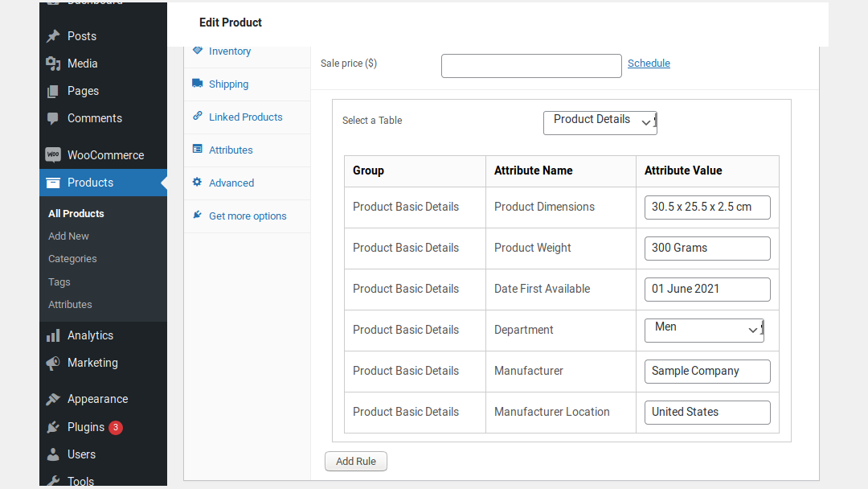Click the WooCommerce logo icon
Viewport: 868px width, 489px height.
tap(52, 154)
